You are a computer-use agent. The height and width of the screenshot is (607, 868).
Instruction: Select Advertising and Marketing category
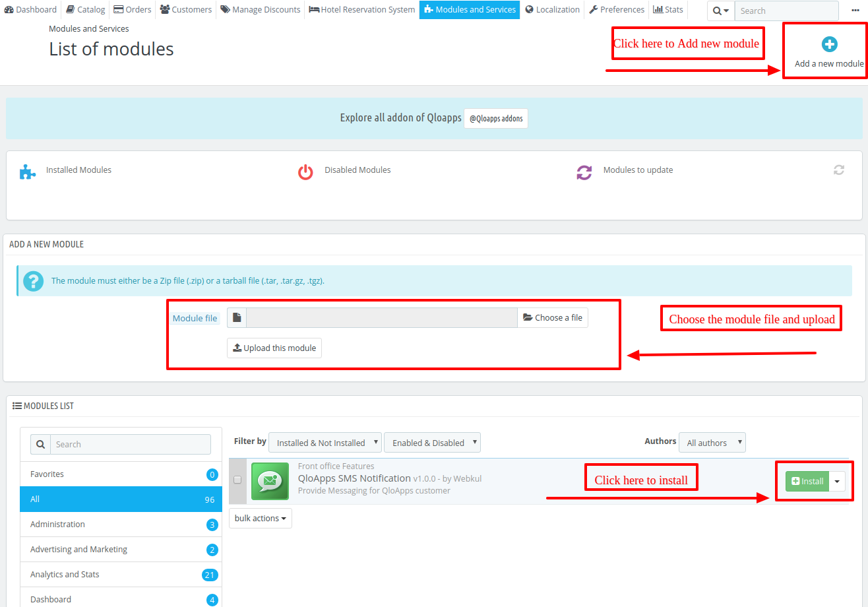pyautogui.click(x=121, y=550)
